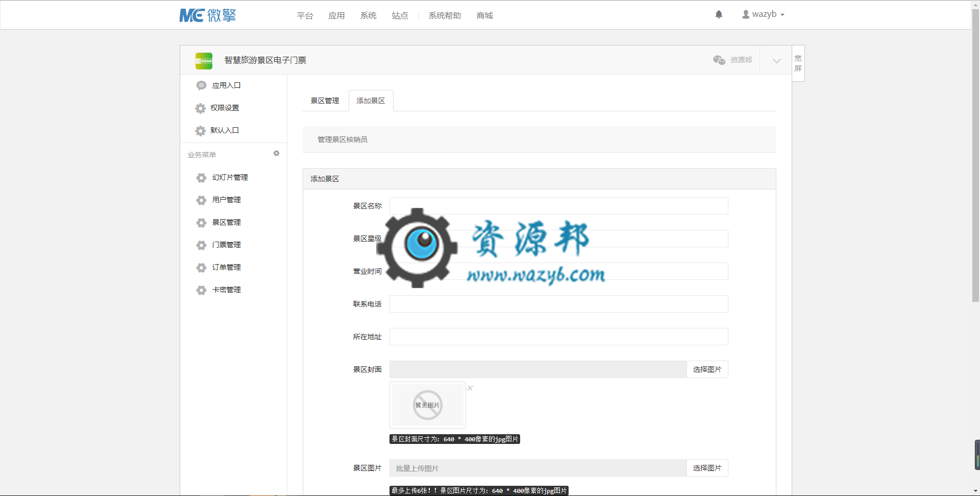Screen dimensions: 980x496
Task: Open 默认入口 in sidebar
Action: click(x=225, y=130)
